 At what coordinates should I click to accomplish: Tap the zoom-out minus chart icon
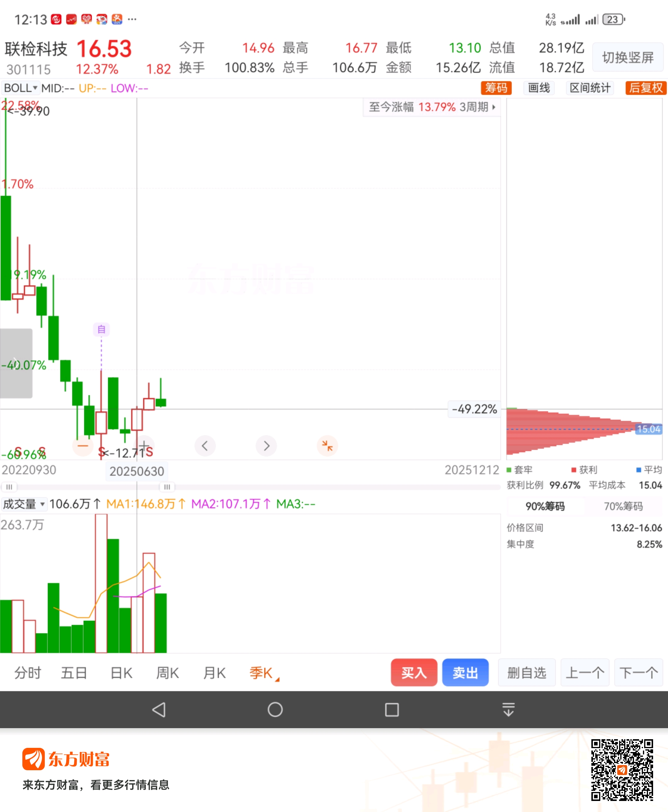83,446
